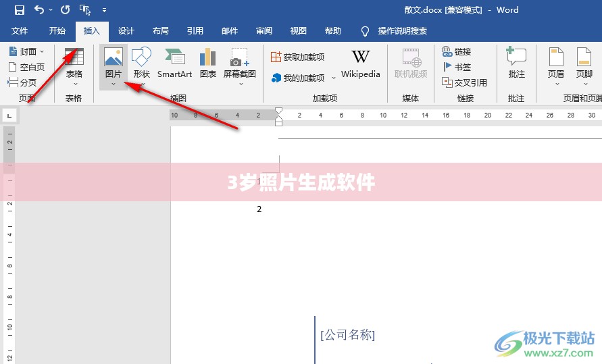Insert a blank page with 空白页

[x=26, y=67]
